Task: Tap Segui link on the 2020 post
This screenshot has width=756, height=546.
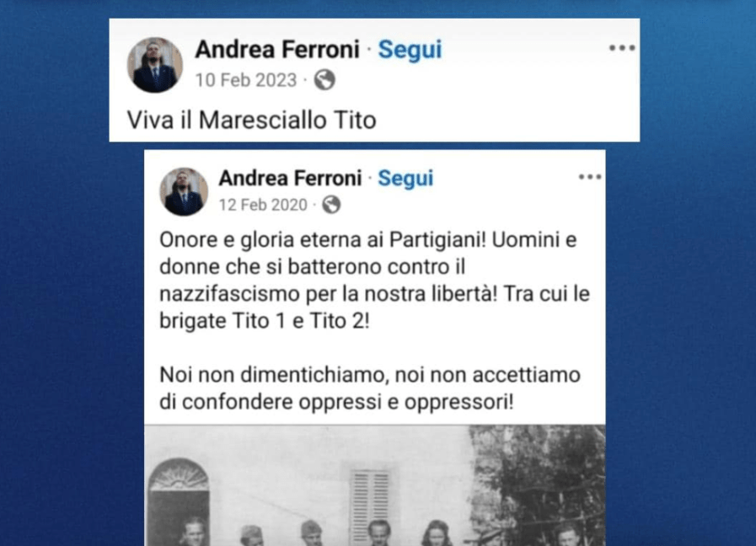Action: pyautogui.click(x=405, y=179)
